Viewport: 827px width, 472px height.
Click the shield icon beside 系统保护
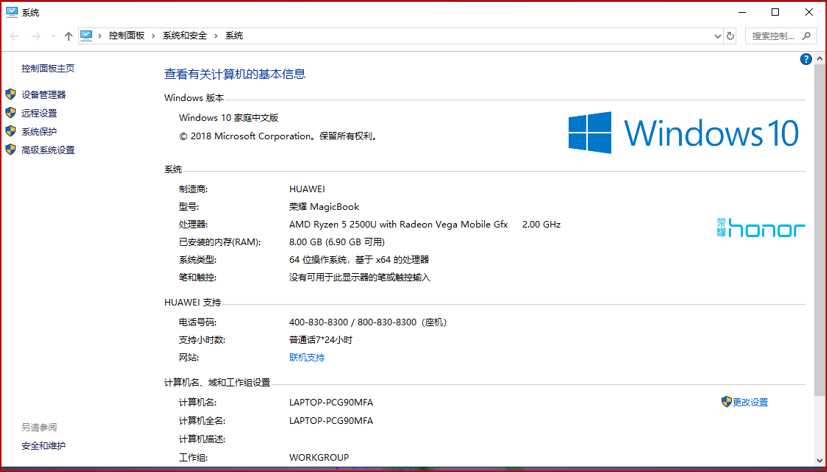pyautogui.click(x=11, y=131)
